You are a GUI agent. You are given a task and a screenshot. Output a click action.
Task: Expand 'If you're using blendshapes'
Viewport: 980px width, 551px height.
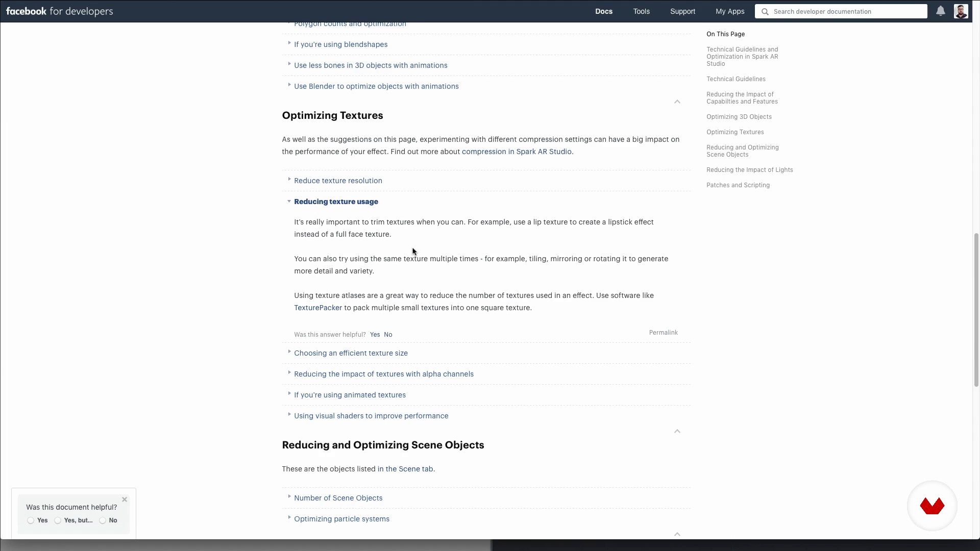coord(340,44)
